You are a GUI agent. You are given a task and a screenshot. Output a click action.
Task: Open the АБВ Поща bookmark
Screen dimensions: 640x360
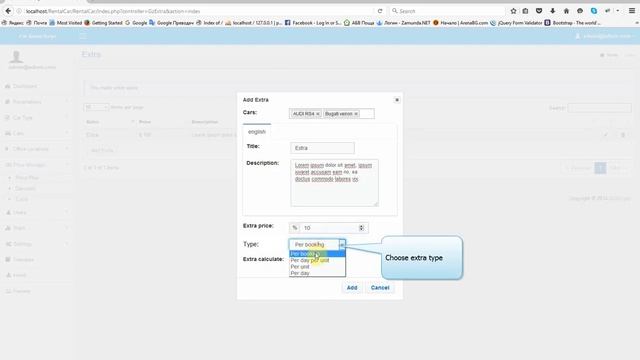(359, 23)
